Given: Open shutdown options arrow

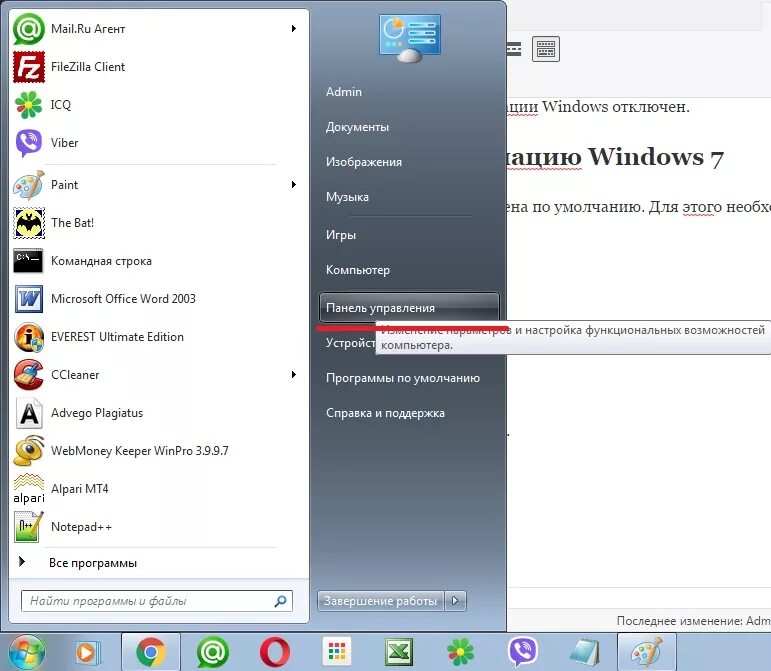Looking at the screenshot, I should [455, 601].
